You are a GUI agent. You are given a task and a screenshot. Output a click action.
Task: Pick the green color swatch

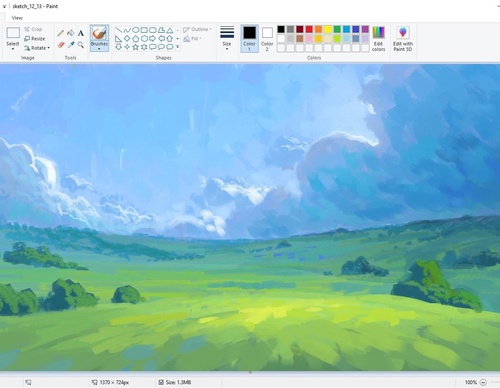[x=337, y=29]
